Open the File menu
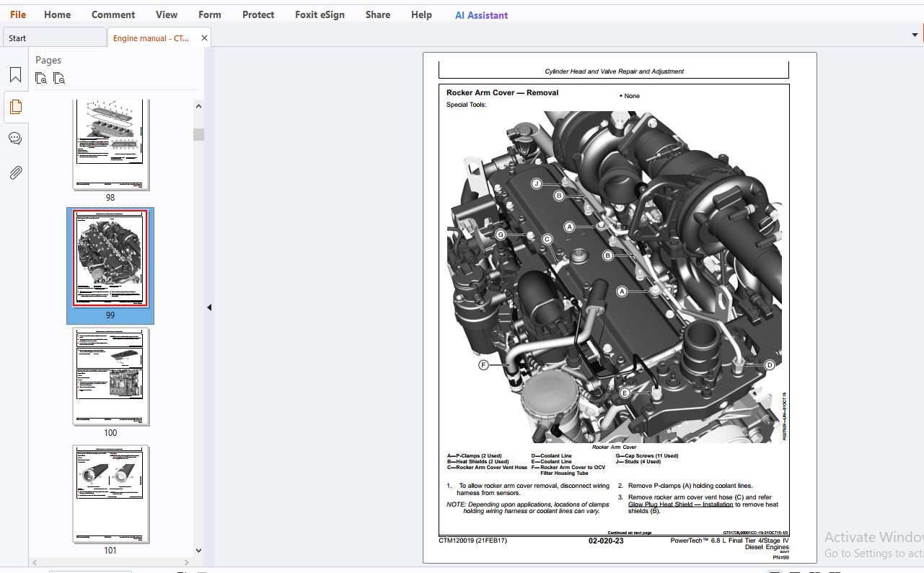The image size is (924, 573). (x=18, y=14)
